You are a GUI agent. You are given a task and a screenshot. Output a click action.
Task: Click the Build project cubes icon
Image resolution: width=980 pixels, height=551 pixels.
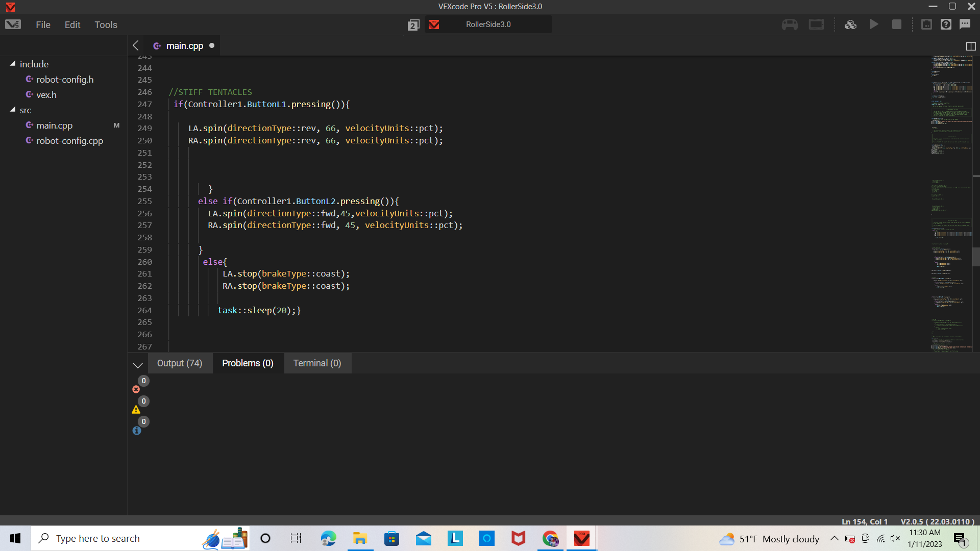pos(850,24)
